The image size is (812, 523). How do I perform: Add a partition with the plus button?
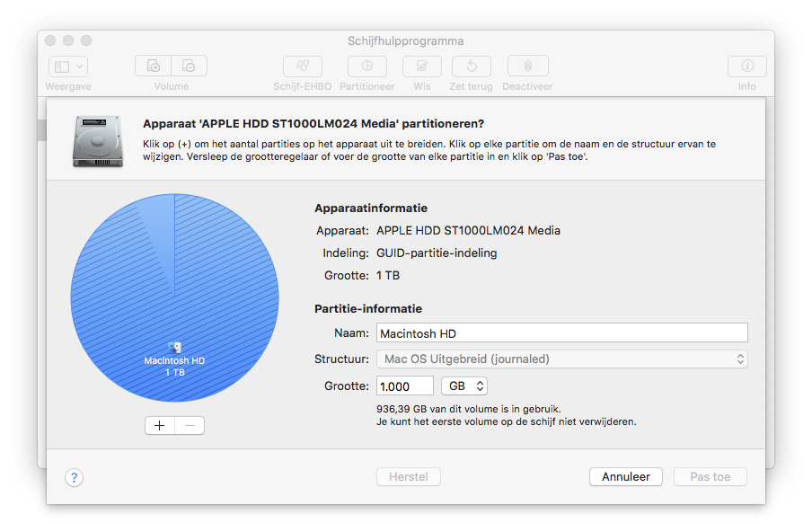[x=160, y=426]
